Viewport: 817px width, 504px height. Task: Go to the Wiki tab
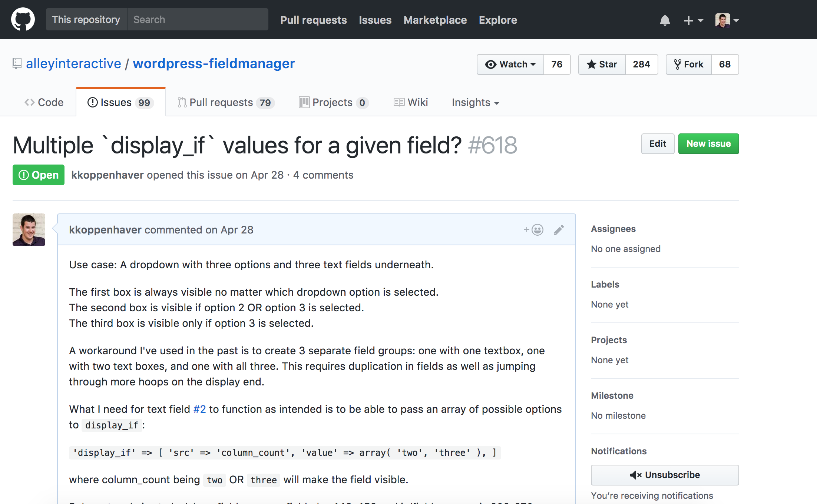point(411,102)
